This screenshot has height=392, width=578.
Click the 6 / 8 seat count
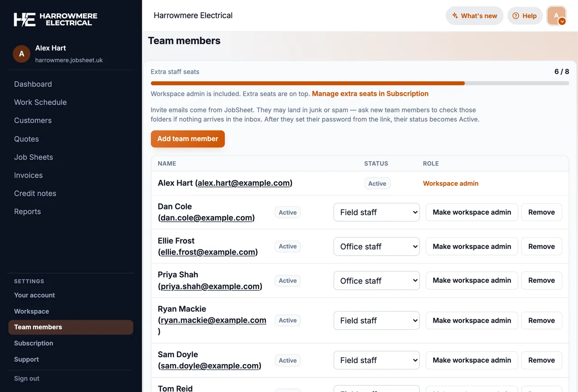(x=562, y=71)
